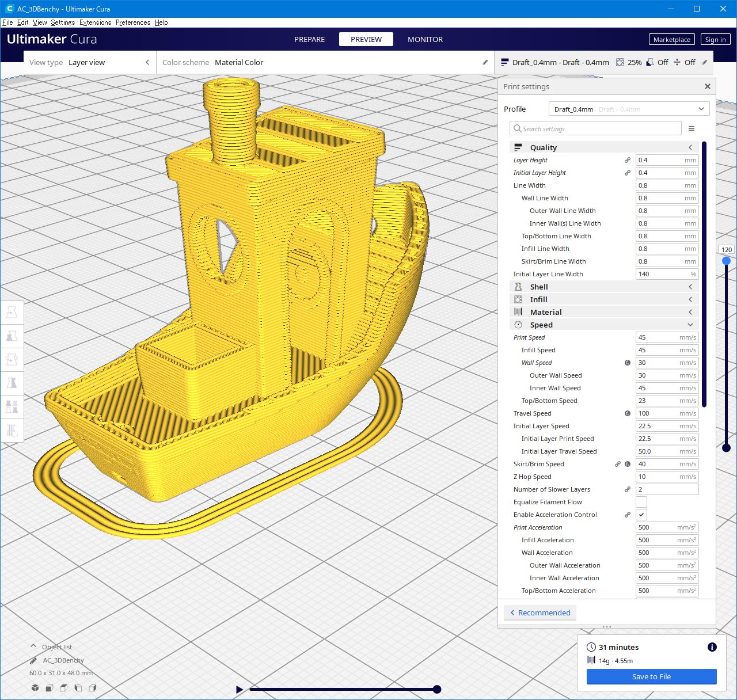Click the Sign in button

pos(715,39)
